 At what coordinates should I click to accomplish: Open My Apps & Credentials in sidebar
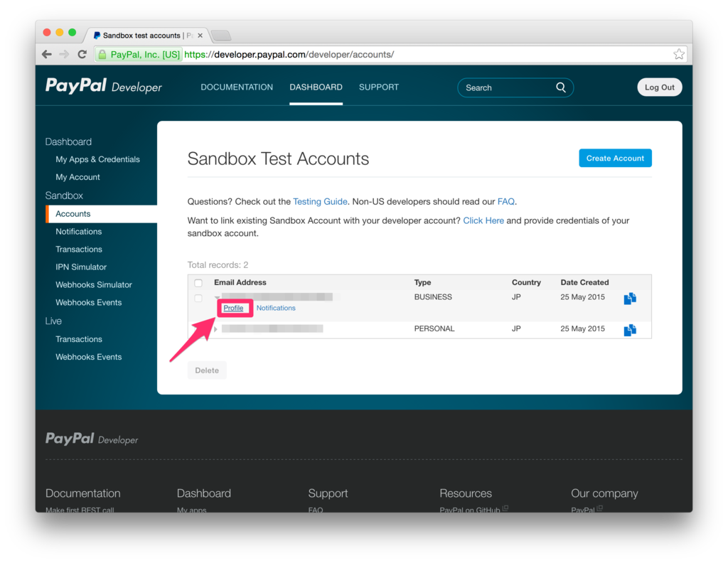click(97, 159)
